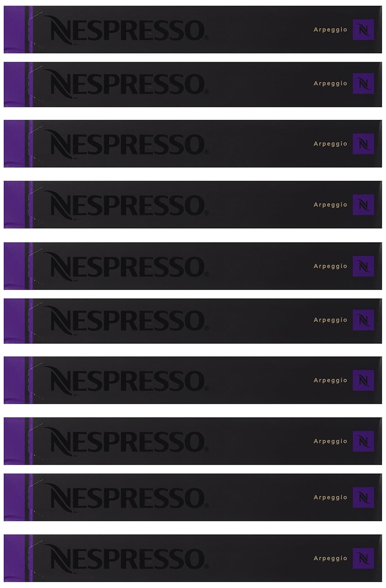Click the Arpeggio label on the bottom box
The image size is (386, 588).
pos(330,558)
